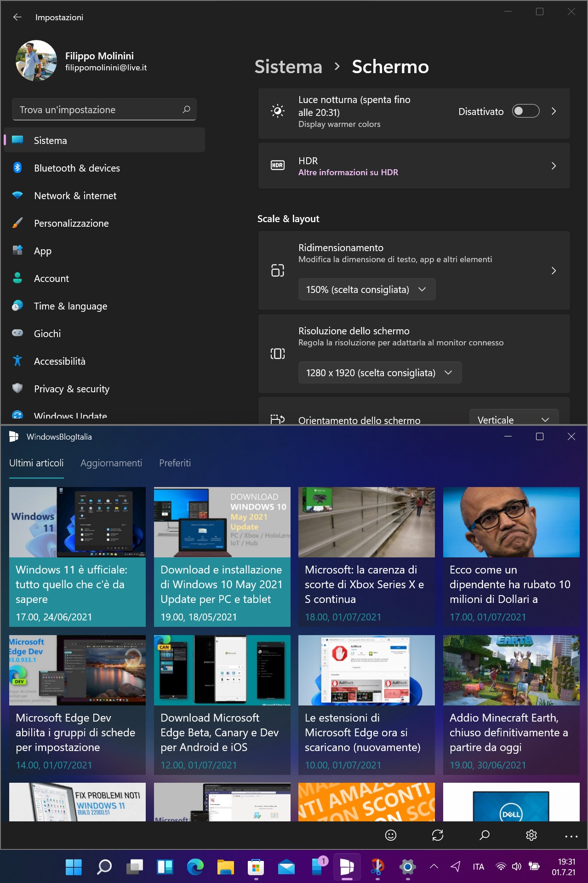
Task: Refresh articles with the sync icon
Action: click(x=438, y=835)
